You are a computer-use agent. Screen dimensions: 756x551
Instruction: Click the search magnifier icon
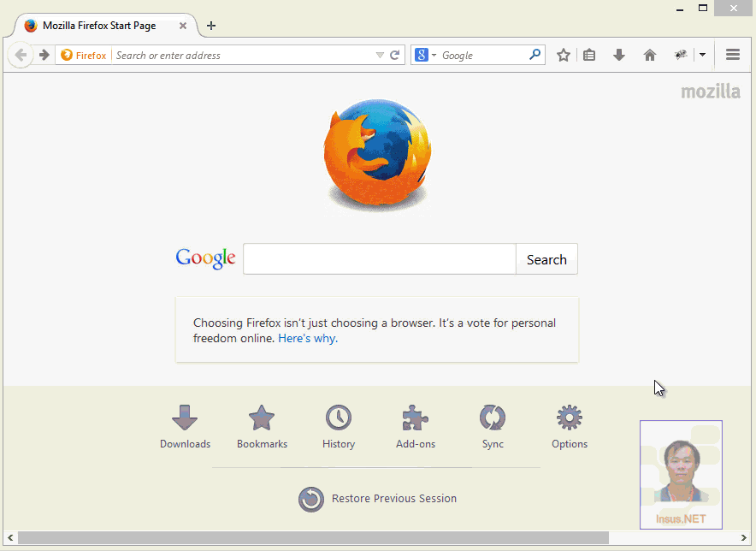pyautogui.click(x=535, y=55)
